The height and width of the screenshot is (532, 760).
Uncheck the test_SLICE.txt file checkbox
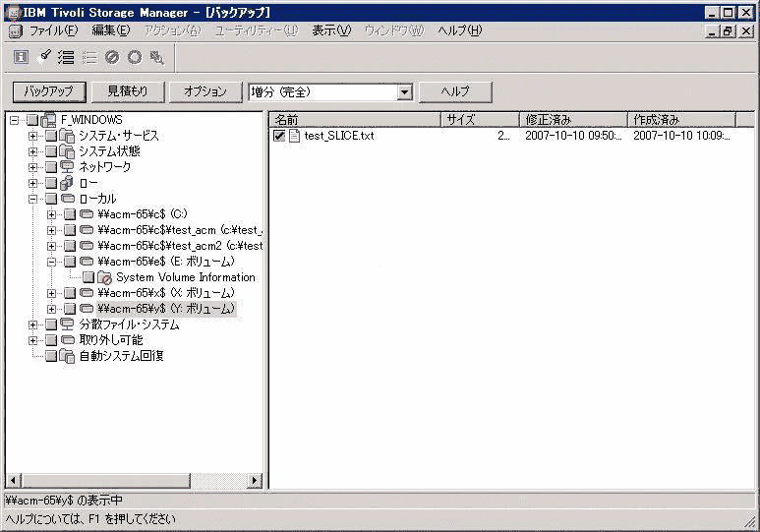[x=279, y=136]
